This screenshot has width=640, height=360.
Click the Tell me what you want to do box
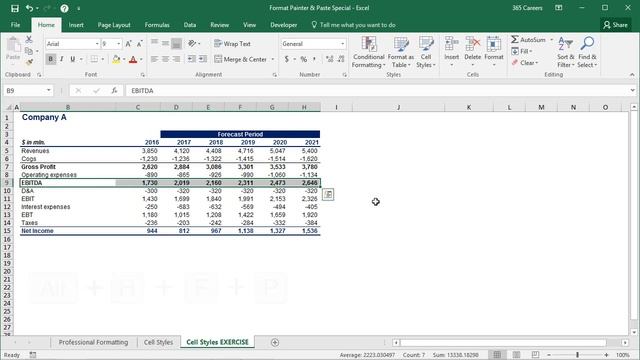click(353, 25)
